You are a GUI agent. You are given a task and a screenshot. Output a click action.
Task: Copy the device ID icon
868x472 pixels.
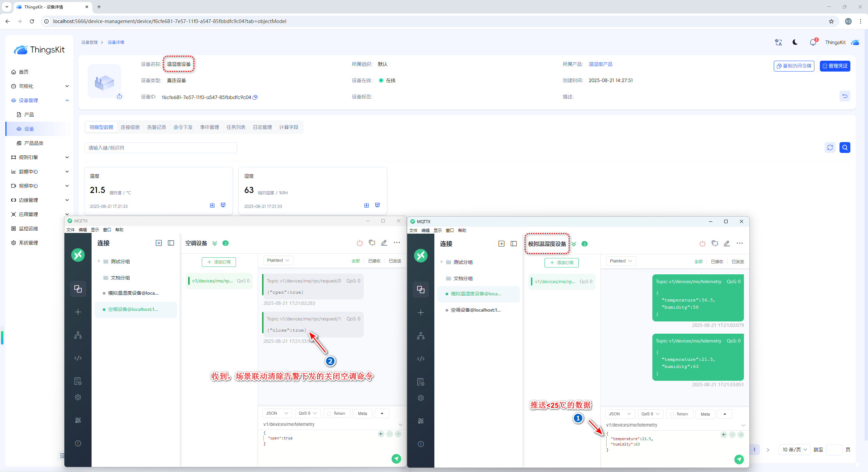[255, 97]
